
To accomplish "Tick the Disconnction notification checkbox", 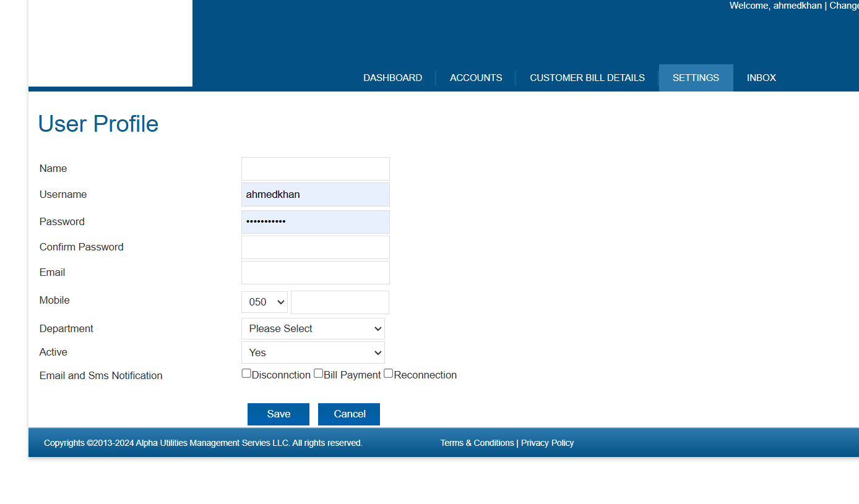I will 246,374.
